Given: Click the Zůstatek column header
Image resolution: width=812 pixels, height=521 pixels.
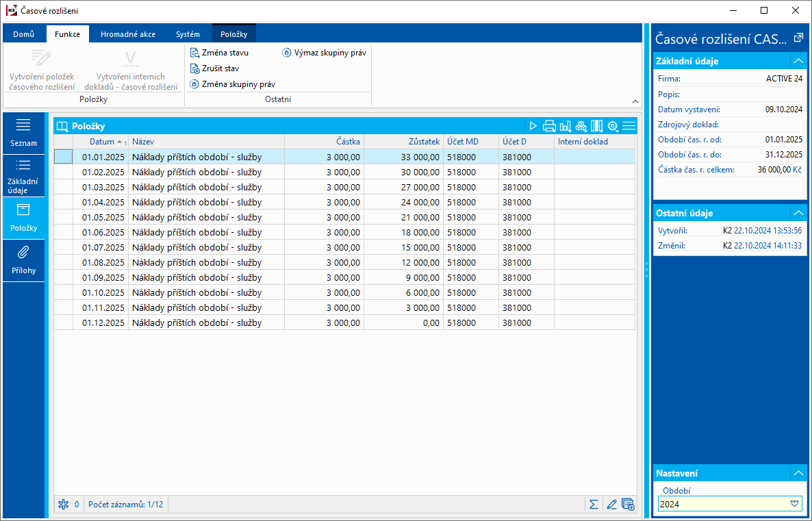Looking at the screenshot, I should point(403,142).
